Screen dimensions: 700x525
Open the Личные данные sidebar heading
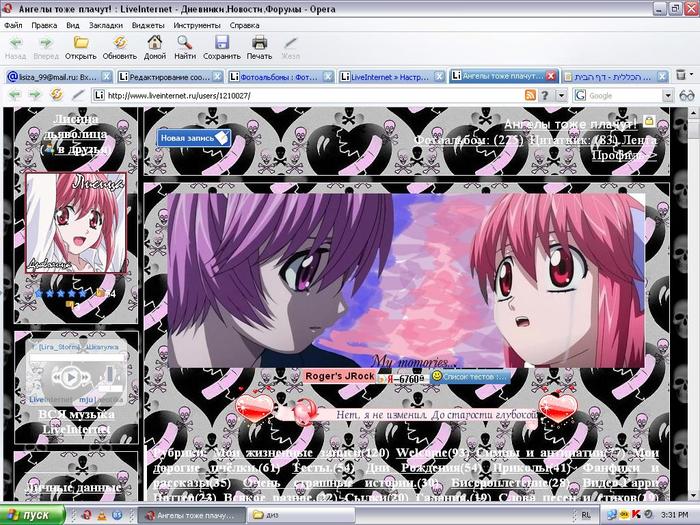[73, 487]
